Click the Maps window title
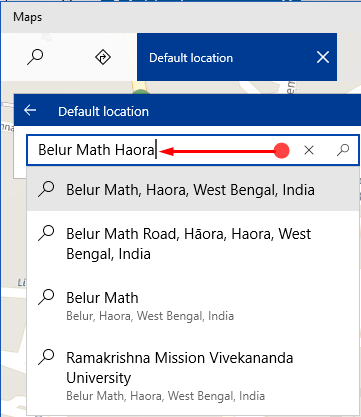The height and width of the screenshot is (417, 361). point(28,17)
